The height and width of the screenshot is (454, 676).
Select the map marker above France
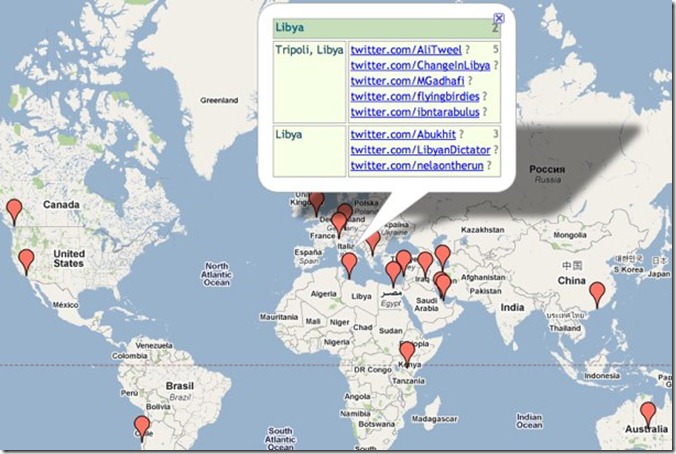pyautogui.click(x=339, y=224)
